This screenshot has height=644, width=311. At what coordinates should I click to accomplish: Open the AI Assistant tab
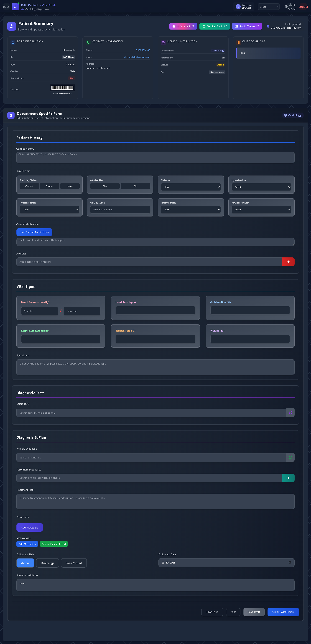pyautogui.click(x=183, y=27)
